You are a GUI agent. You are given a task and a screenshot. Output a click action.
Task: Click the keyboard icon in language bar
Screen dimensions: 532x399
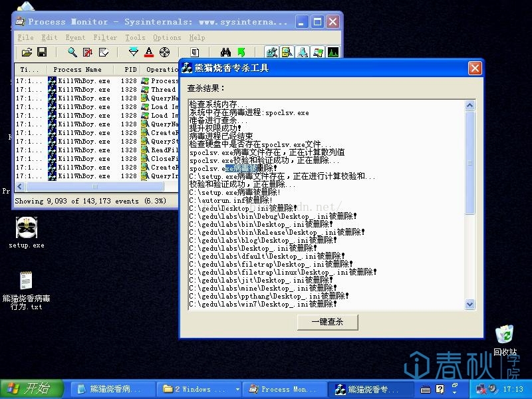tap(426, 390)
